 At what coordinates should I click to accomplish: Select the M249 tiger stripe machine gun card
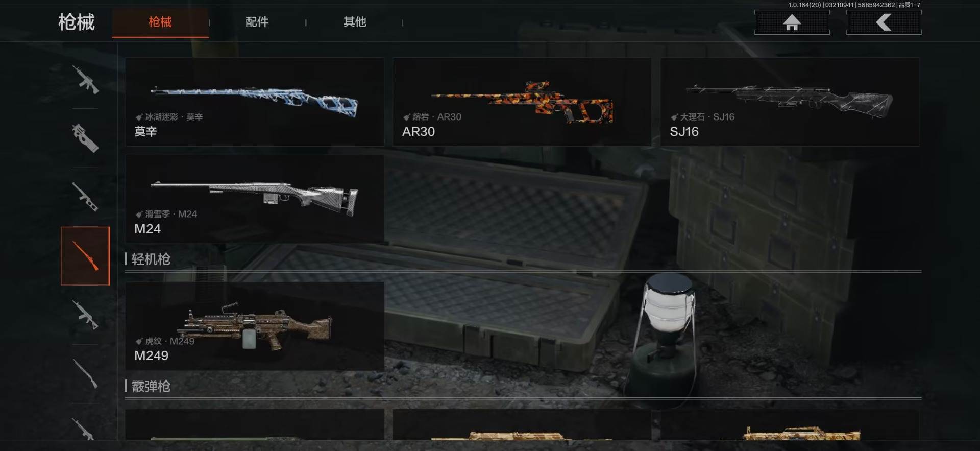click(255, 326)
